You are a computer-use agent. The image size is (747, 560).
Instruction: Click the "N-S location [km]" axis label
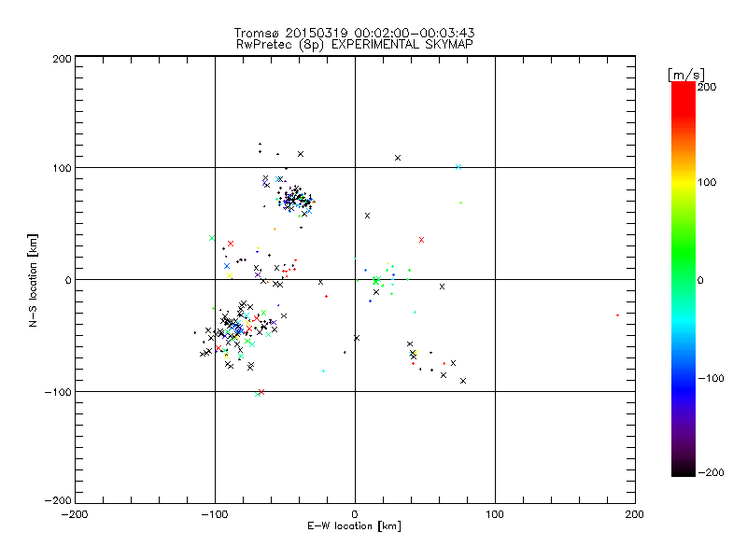33,280
